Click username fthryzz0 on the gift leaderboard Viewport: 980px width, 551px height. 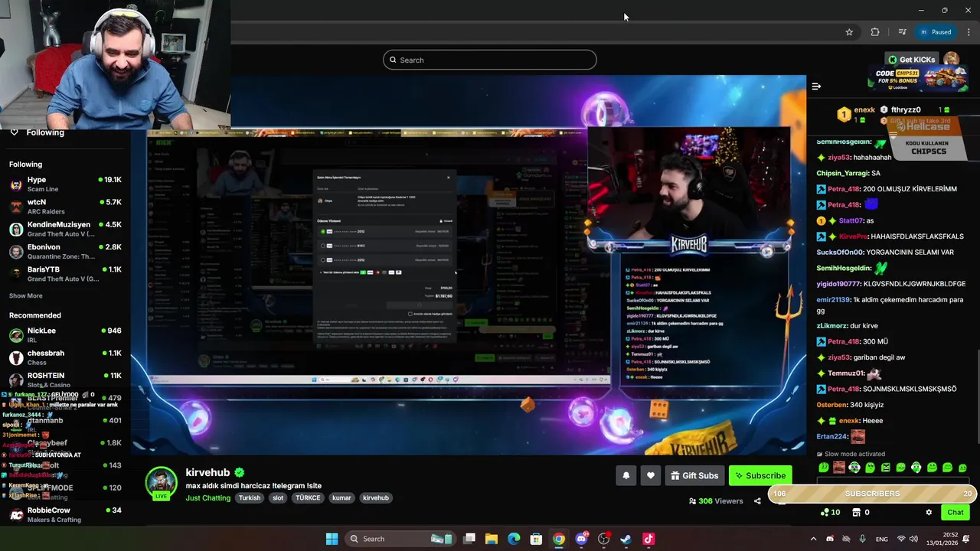(906, 109)
